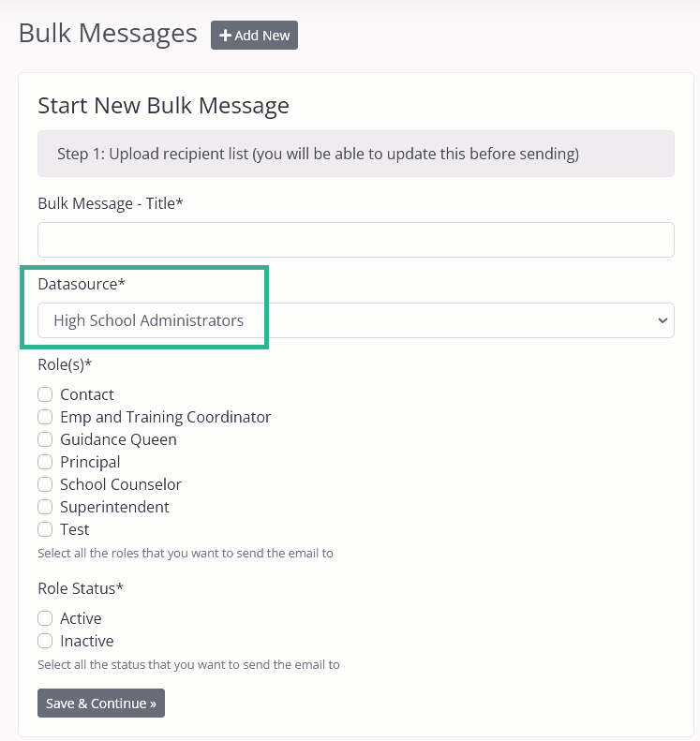Check the School Counselor option
The image size is (700, 741).
pyautogui.click(x=45, y=484)
